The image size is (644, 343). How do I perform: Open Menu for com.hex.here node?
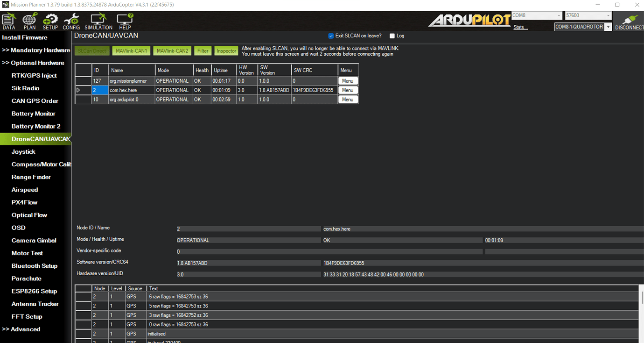click(x=348, y=90)
